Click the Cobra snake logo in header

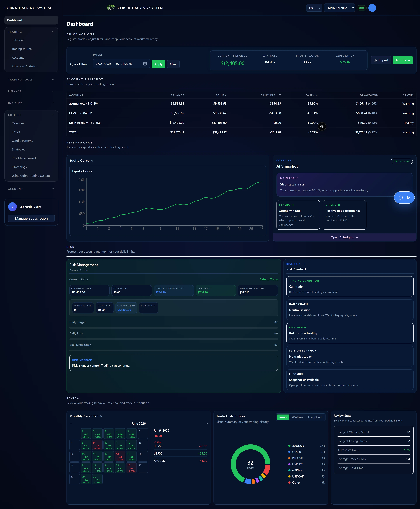111,8
